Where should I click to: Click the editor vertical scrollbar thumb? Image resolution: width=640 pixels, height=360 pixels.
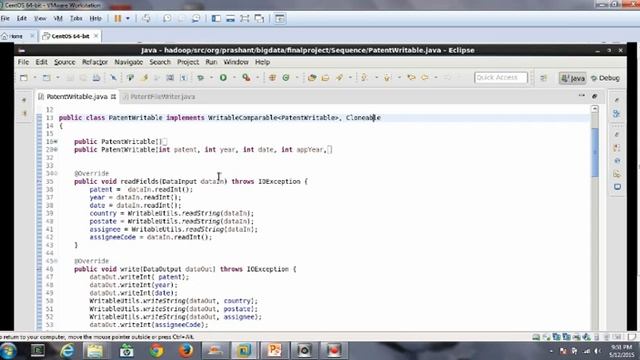[595, 152]
